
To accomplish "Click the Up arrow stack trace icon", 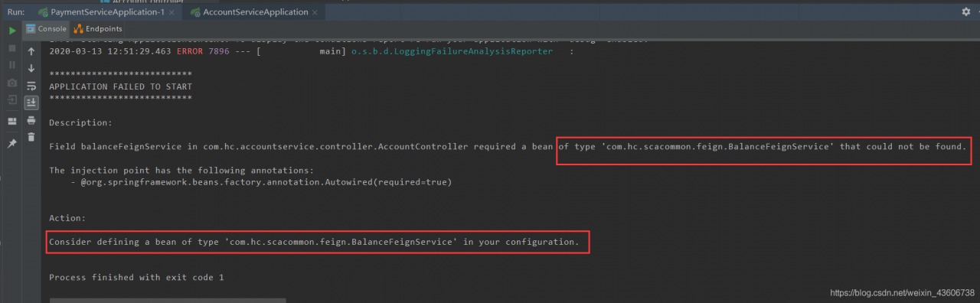I will (31, 51).
